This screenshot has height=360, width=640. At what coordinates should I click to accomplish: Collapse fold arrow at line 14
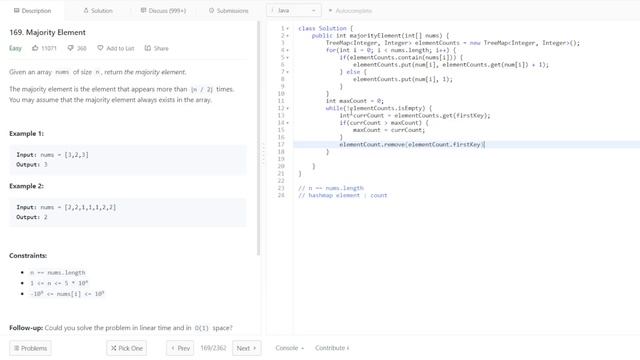[x=287, y=123]
